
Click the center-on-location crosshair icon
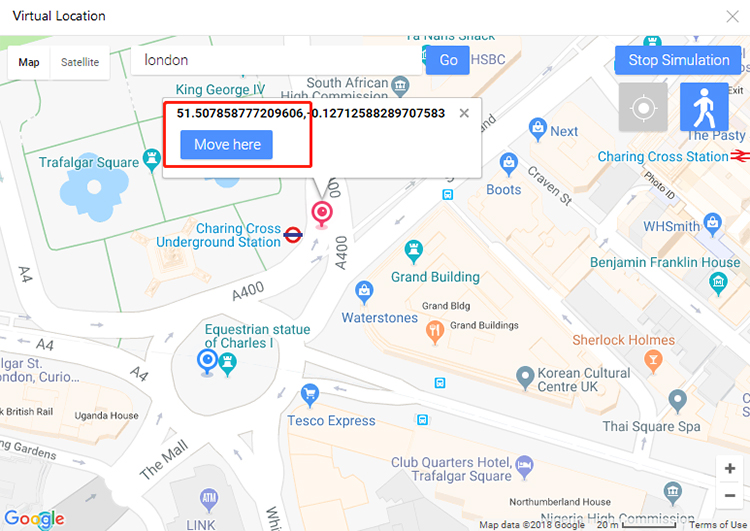pos(643,107)
